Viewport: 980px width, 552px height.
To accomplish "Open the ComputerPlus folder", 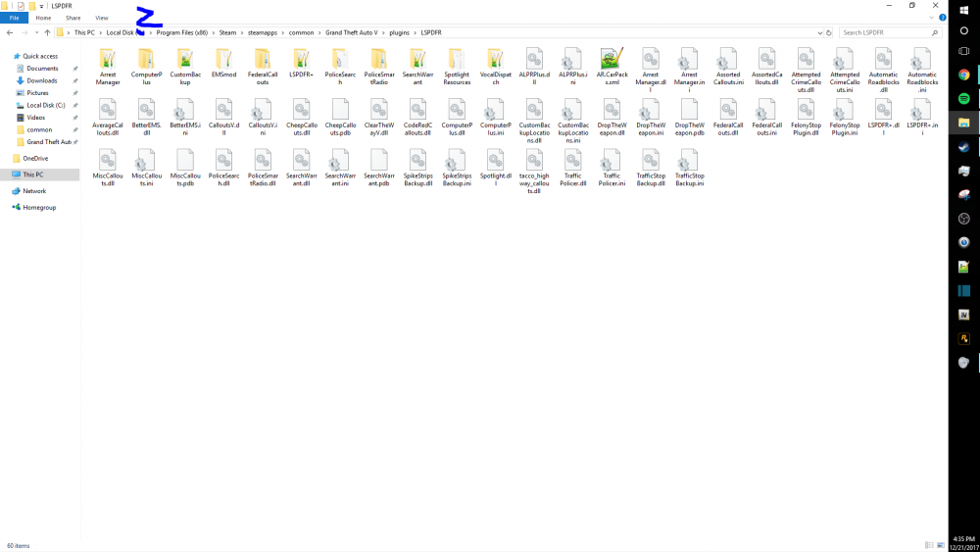I will (x=146, y=67).
